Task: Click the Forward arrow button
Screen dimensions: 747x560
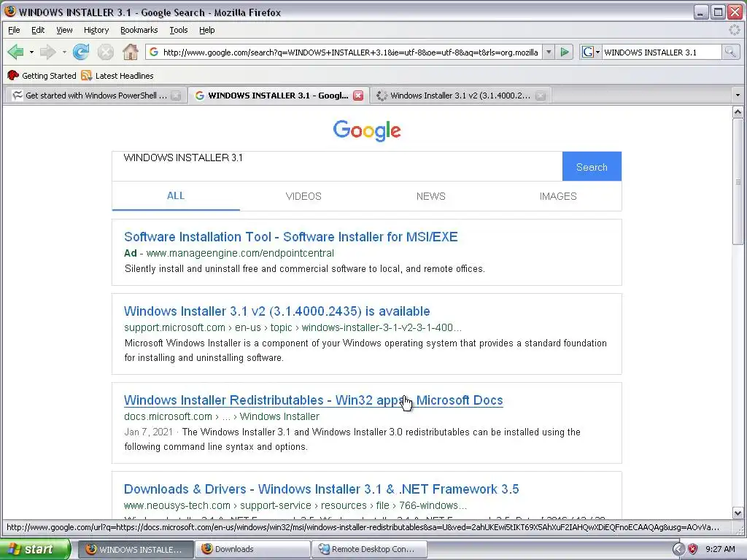Action: coord(47,52)
